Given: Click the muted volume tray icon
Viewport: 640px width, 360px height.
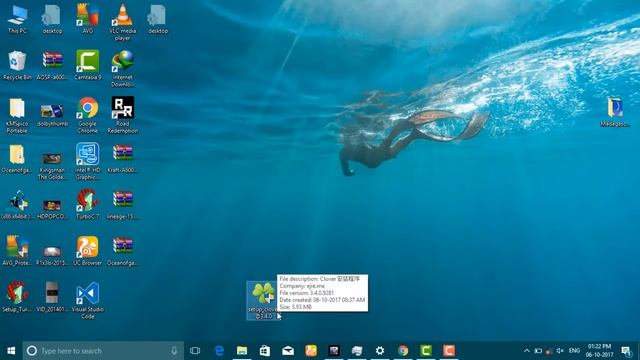Looking at the screenshot, I should [560, 351].
